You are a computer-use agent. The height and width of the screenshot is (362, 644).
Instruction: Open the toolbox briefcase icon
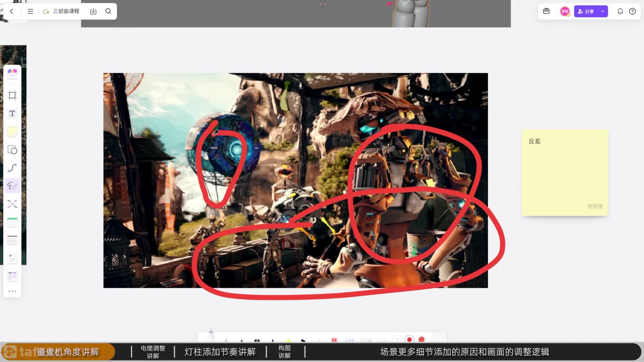[x=546, y=11]
